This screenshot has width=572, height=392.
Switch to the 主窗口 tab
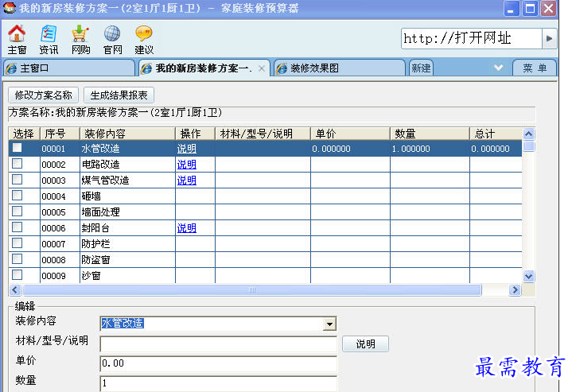point(69,68)
